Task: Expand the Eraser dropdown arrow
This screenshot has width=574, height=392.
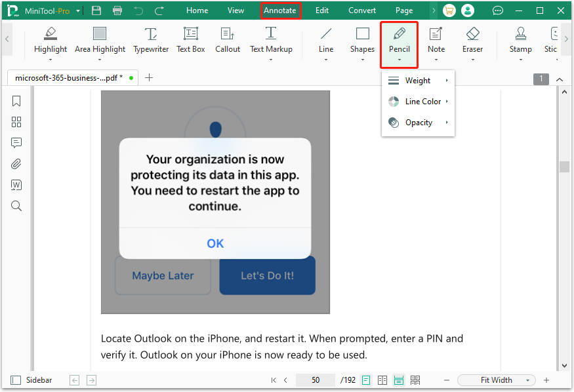Action: pos(472,60)
